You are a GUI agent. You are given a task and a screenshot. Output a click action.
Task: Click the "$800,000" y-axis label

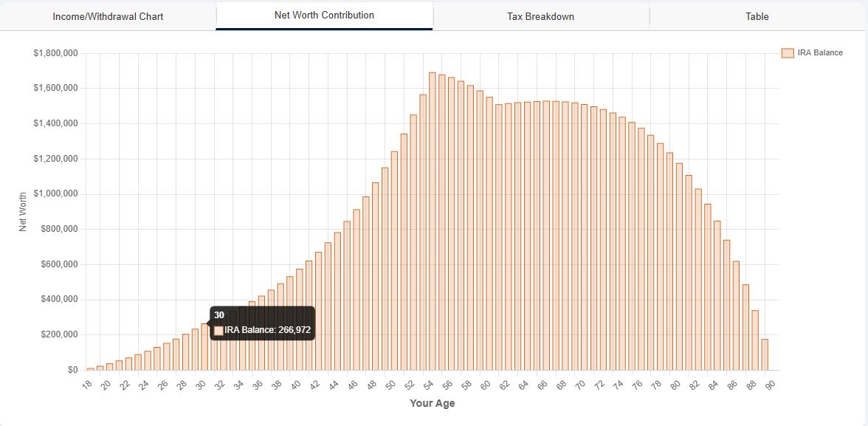[59, 230]
